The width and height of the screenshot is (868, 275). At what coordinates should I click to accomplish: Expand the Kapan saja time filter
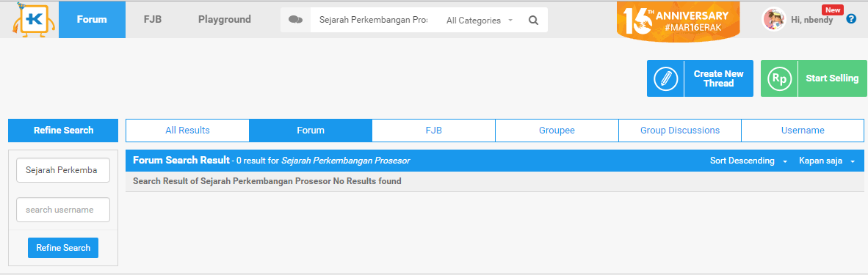826,161
